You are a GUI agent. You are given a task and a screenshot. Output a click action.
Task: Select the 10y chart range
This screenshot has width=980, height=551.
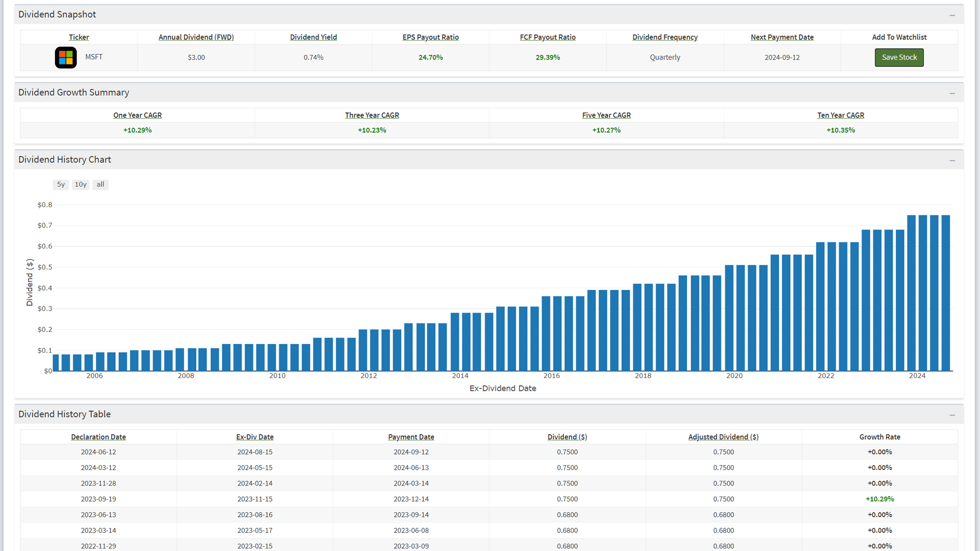(x=80, y=184)
